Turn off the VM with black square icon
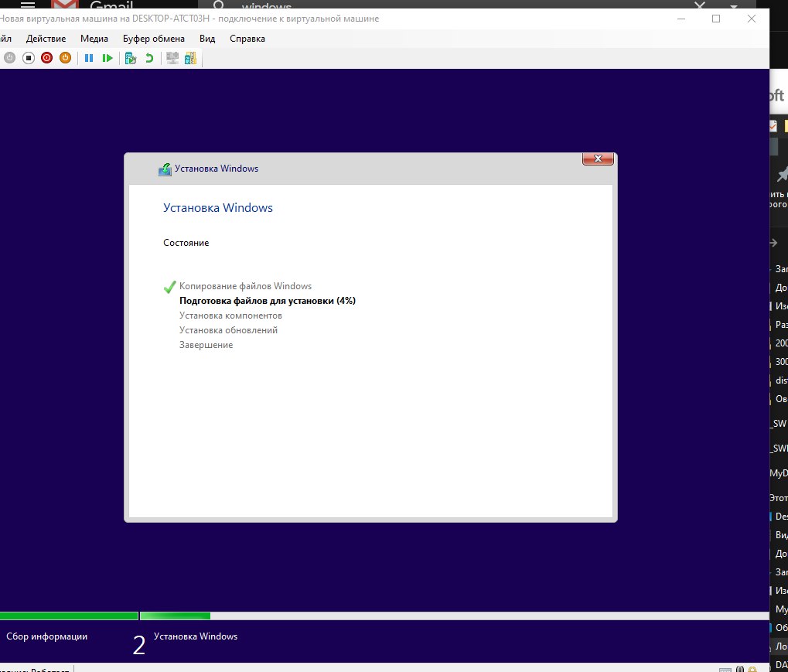Viewport: 788px width, 672px height. point(29,58)
